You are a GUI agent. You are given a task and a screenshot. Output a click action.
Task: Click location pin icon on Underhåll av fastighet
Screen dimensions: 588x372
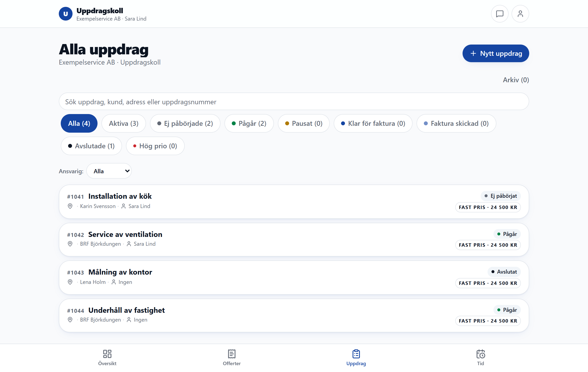(x=70, y=320)
